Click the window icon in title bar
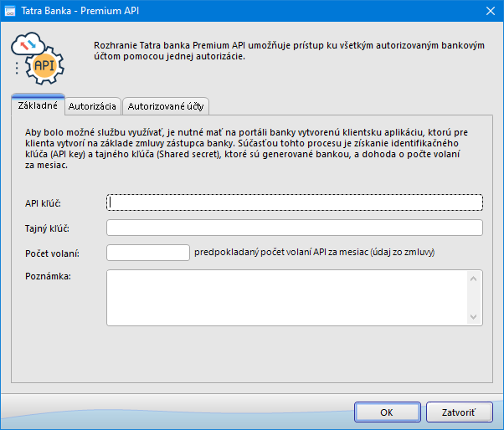The width and height of the screenshot is (504, 430). click(x=10, y=11)
